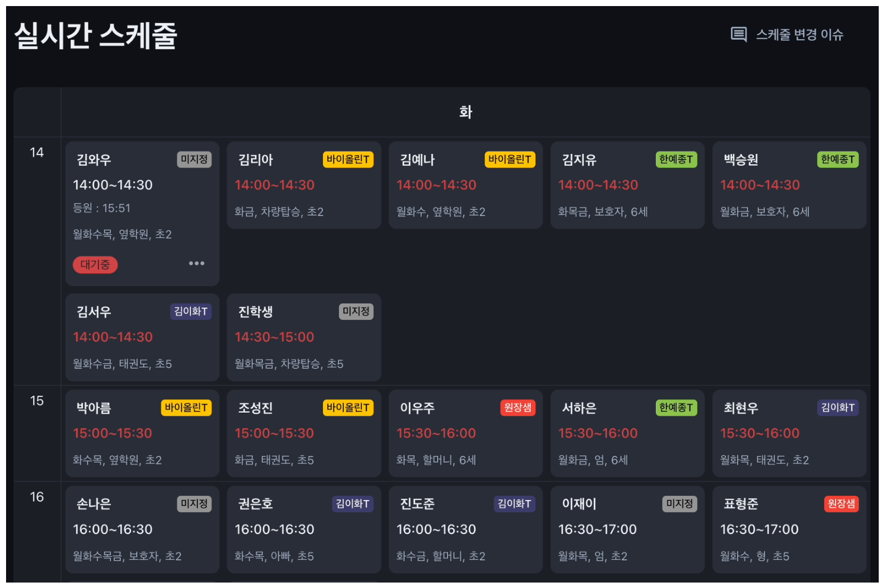The image size is (886, 588).
Task: Click 한예종T tag on 김지유 card
Action: click(x=676, y=159)
